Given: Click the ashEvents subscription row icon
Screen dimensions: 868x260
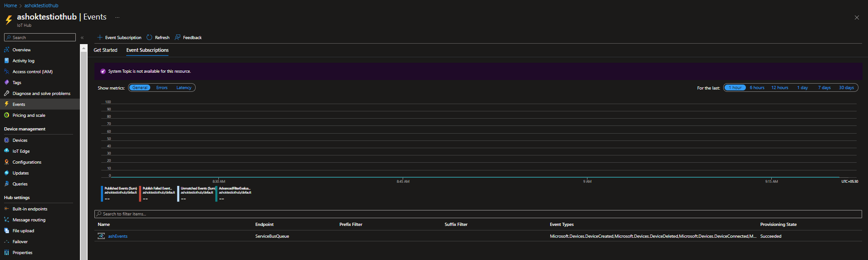Looking at the screenshot, I should coord(101,236).
